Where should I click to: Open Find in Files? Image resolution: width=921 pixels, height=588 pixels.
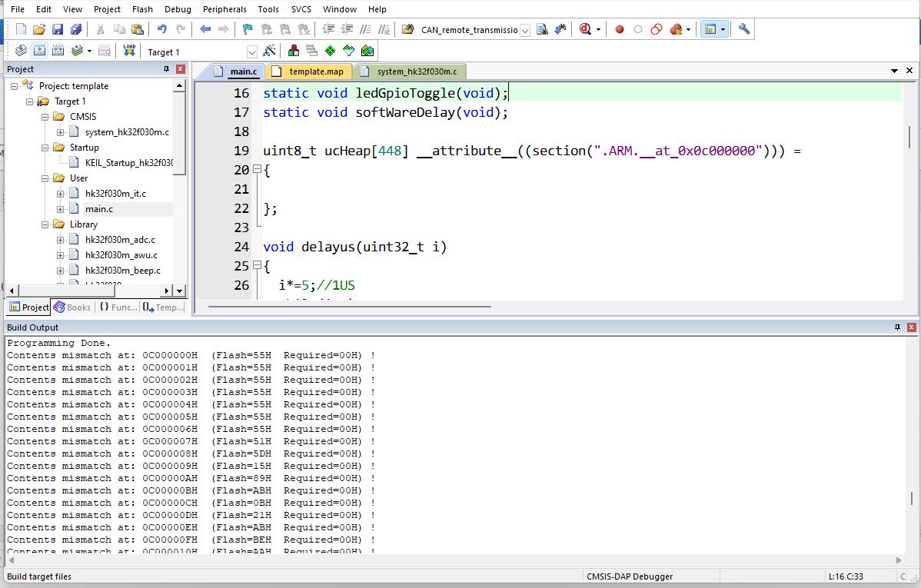coord(407,29)
